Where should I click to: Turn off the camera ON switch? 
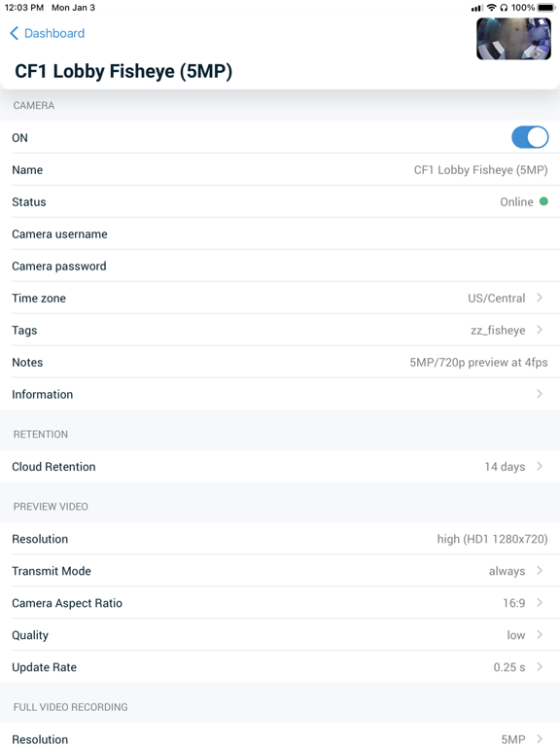pos(530,137)
